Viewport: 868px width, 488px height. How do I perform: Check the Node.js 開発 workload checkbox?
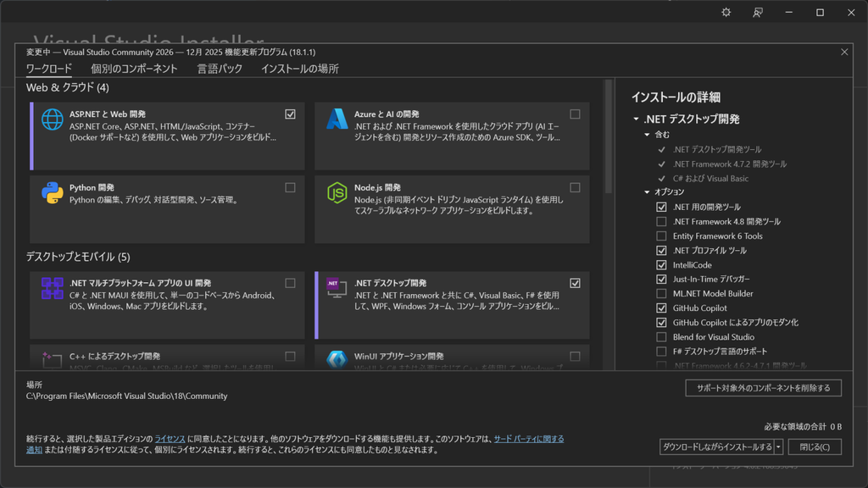[x=576, y=187]
